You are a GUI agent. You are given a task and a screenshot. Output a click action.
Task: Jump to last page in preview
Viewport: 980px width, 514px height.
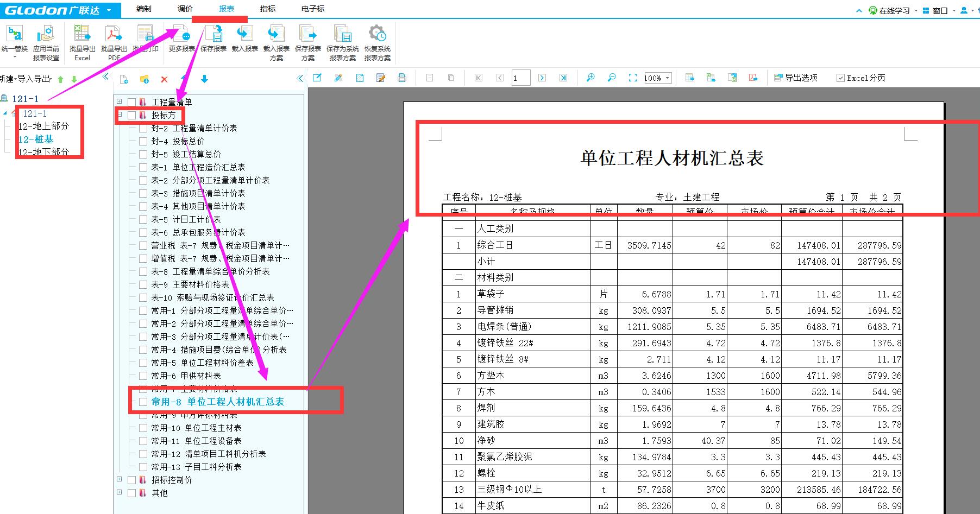tap(563, 78)
